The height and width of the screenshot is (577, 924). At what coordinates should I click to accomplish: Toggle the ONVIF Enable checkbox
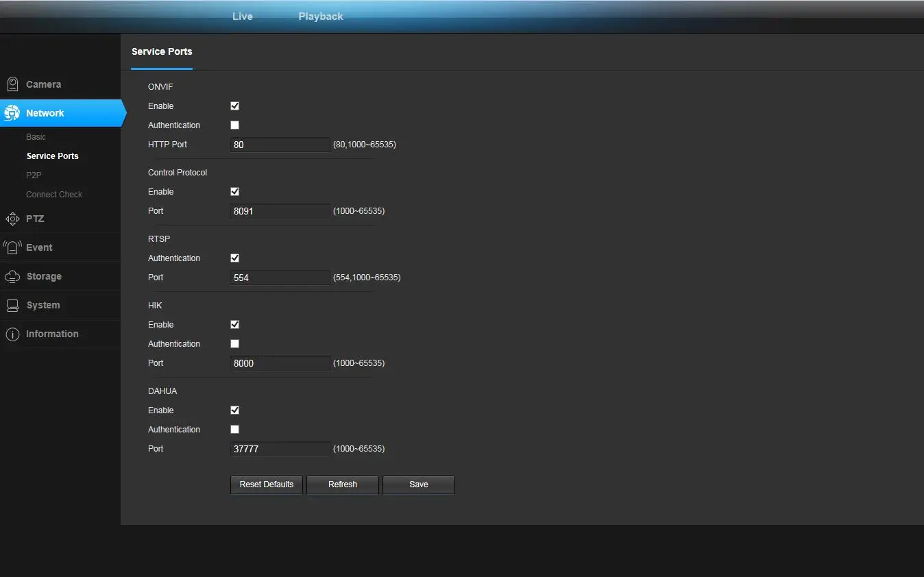pos(234,106)
